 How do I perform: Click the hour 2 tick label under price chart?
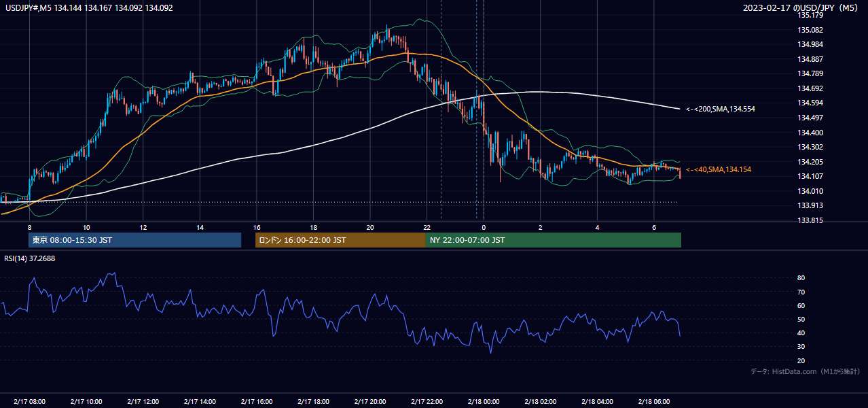540,227
